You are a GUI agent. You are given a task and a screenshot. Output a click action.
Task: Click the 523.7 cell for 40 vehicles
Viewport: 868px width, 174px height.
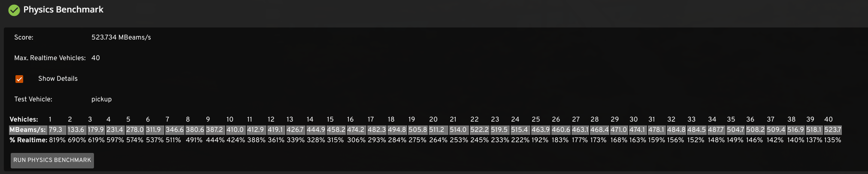tap(832, 130)
